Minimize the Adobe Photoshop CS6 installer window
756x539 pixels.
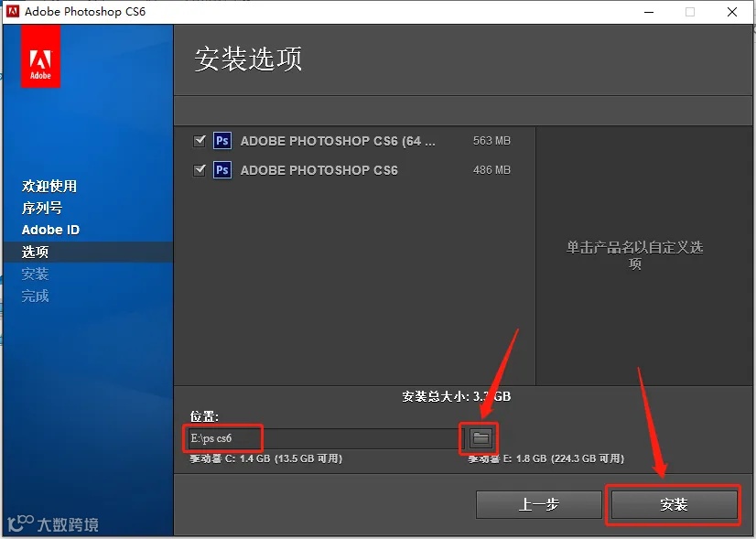click(649, 12)
